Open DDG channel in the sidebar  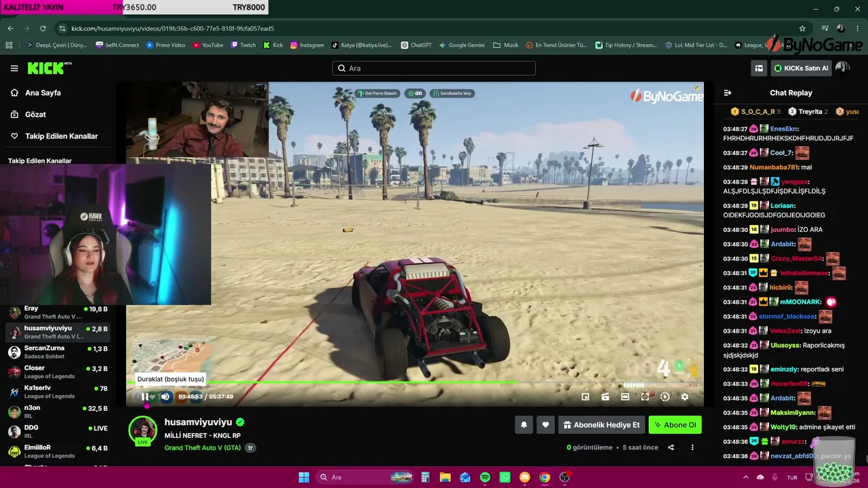[x=58, y=431]
